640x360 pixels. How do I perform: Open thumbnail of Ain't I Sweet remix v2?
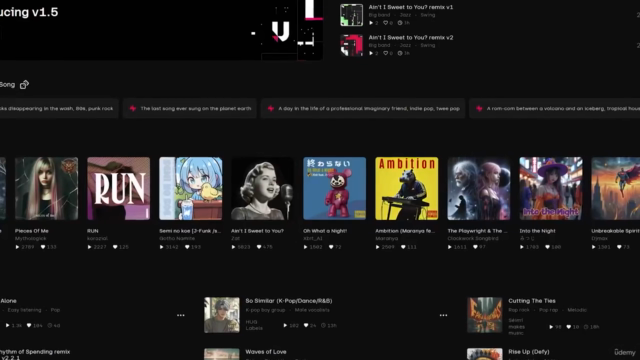351,45
